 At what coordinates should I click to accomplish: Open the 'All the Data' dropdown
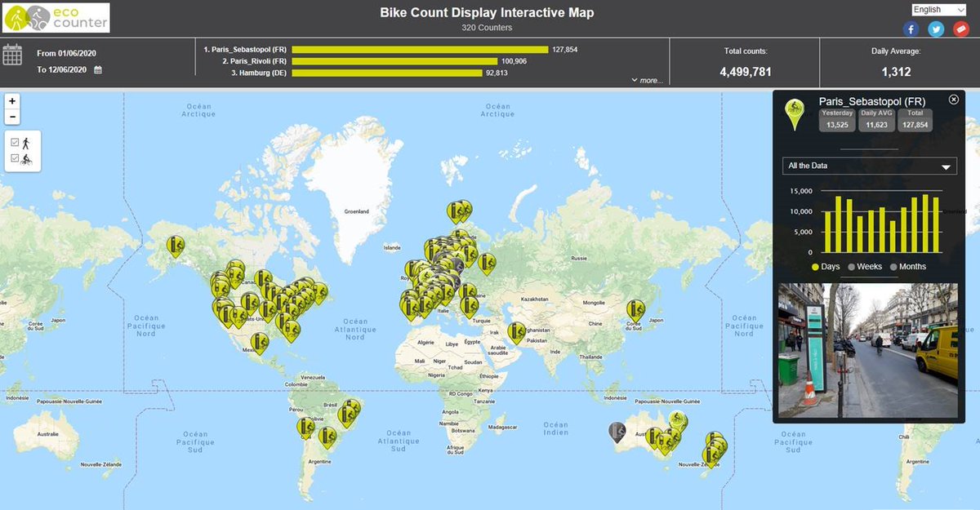coord(869,166)
